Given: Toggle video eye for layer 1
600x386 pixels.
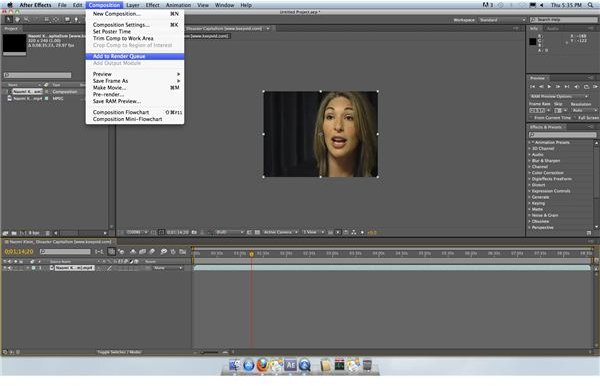Looking at the screenshot, I should click(5, 268).
